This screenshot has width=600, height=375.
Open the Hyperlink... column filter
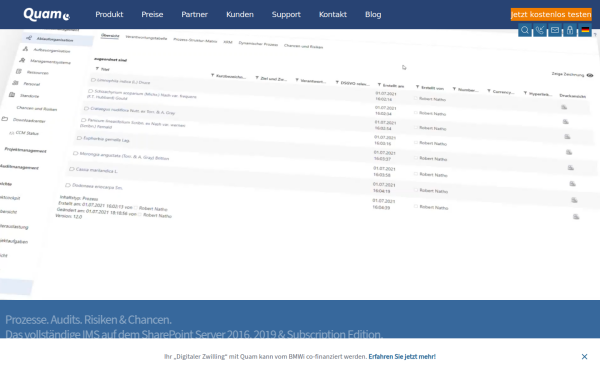click(x=525, y=93)
